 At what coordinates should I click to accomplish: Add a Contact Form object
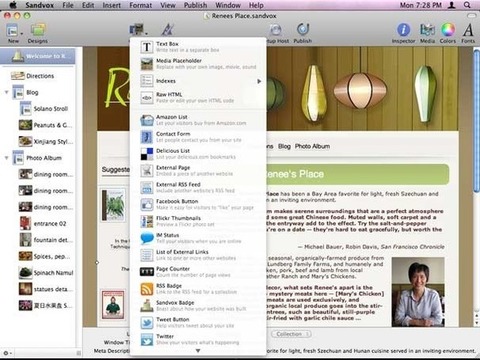pyautogui.click(x=198, y=137)
